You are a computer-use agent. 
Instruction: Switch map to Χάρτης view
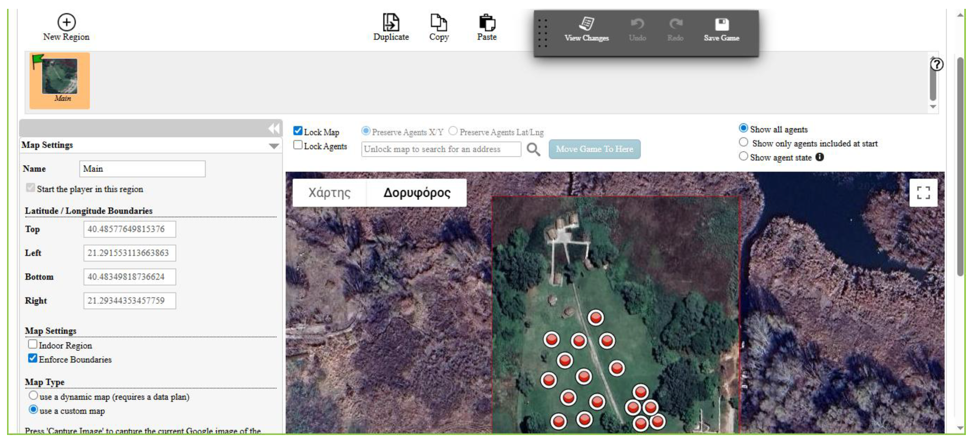[x=329, y=193]
